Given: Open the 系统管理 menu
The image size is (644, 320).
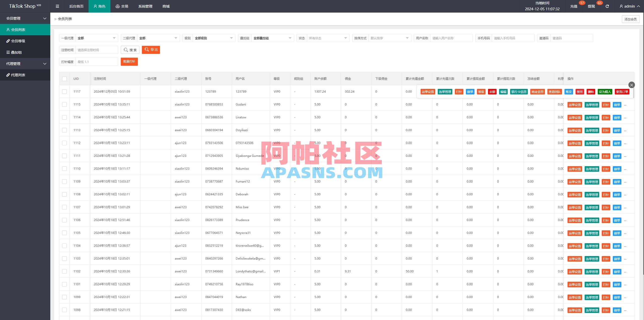Looking at the screenshot, I should coord(145,6).
